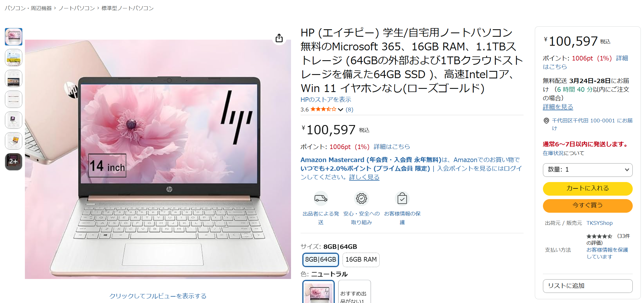The height and width of the screenshot is (303, 644).
Task: Click the orange star rating icons
Action: [323, 109]
